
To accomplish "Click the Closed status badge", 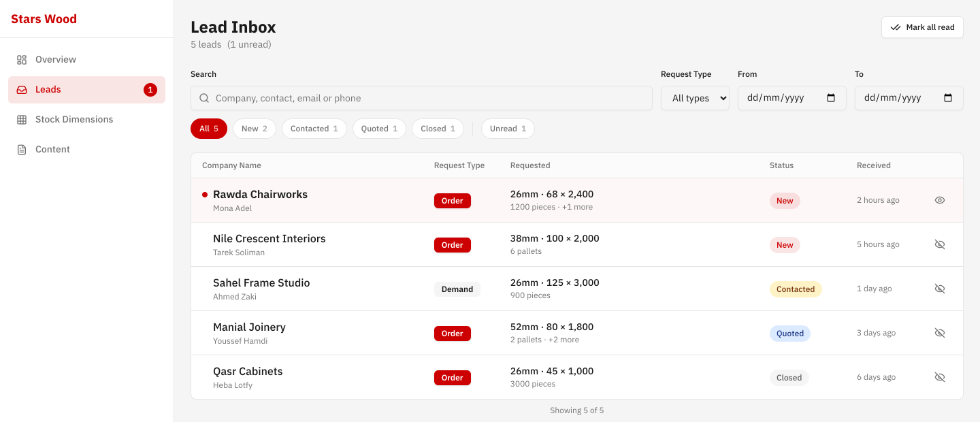I will 789,378.
